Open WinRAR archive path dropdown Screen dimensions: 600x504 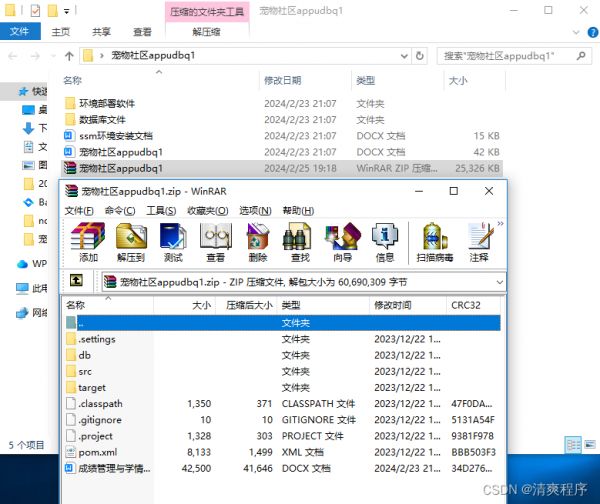(499, 282)
